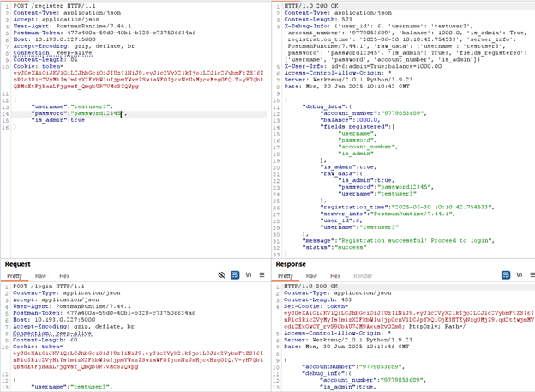Screen dimensions: 535x392
Task: Select the Pretty tab in Response panel
Action: (286, 276)
